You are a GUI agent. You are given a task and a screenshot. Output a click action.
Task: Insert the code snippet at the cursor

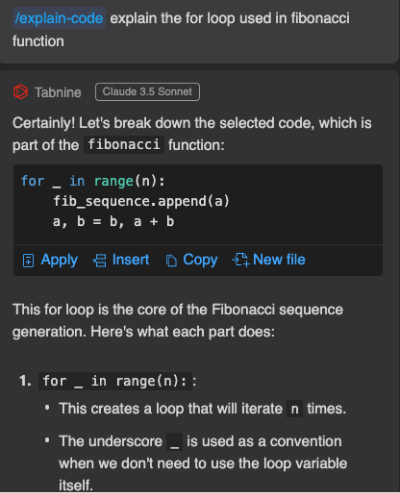click(x=121, y=260)
